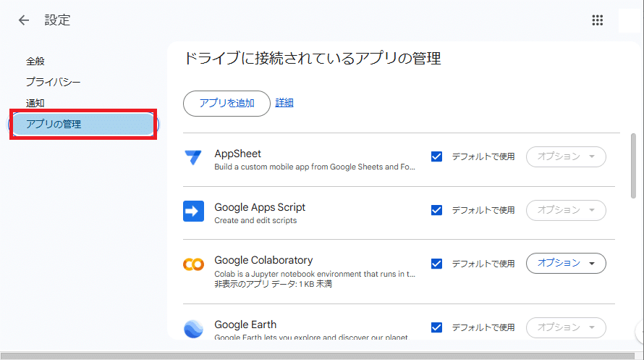Click the Google Colaboratory app icon
Viewport: 644px width, 360px height.
[193, 264]
